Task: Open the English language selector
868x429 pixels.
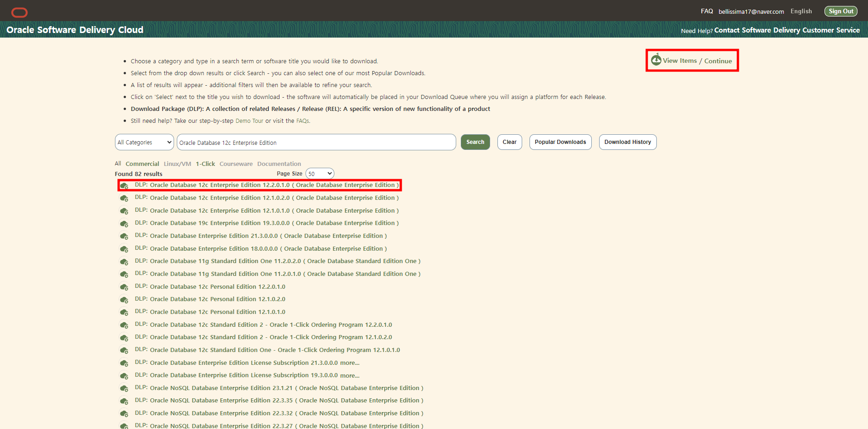Action: pyautogui.click(x=801, y=11)
